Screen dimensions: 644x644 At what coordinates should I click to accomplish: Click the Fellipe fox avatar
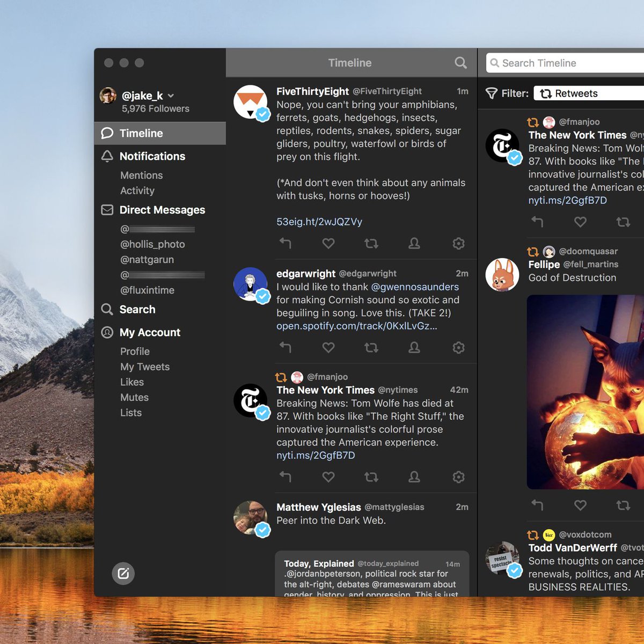point(502,274)
